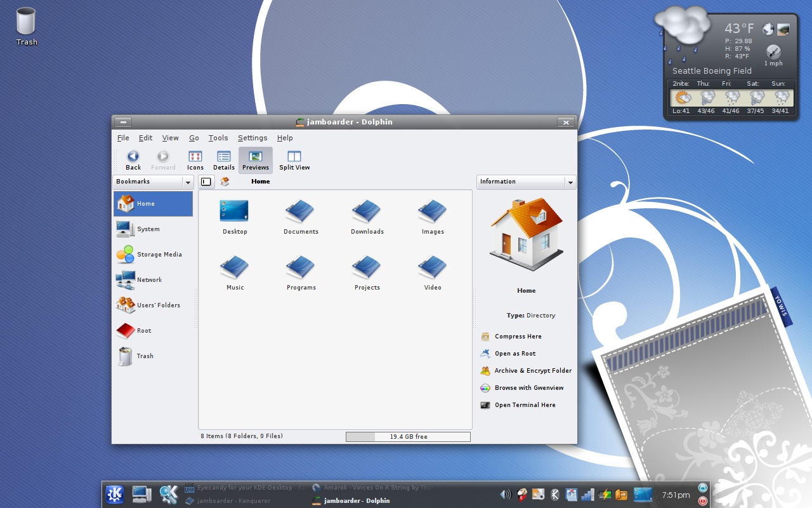Click the jamboarder Dolphin taskbar entry
This screenshot has width=812, height=508.
click(351, 501)
